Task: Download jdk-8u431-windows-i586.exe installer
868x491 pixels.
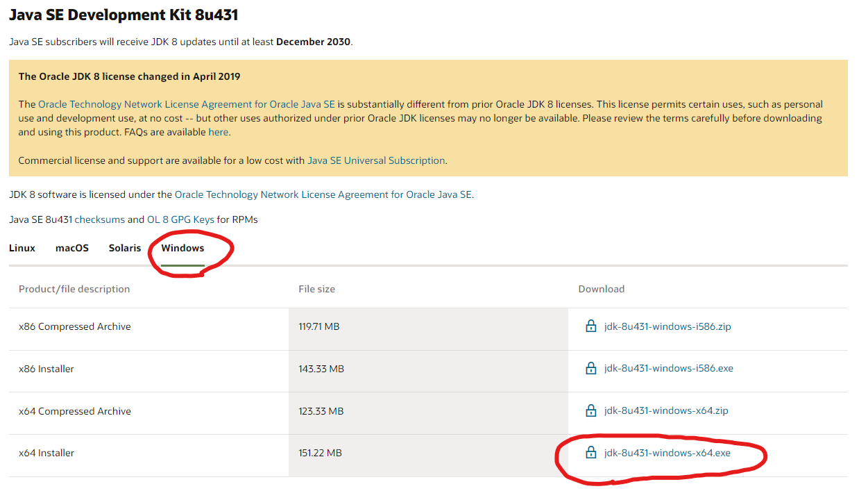Action: coord(669,369)
